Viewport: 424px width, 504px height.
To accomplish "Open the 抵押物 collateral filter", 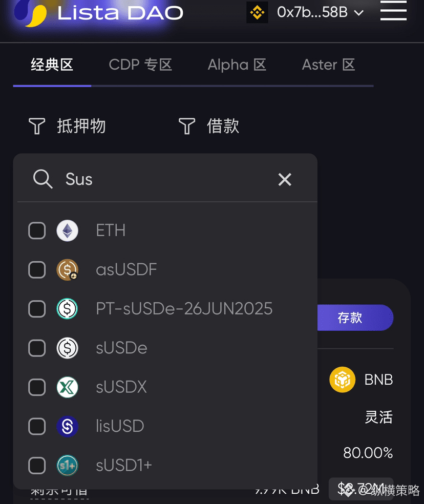I will (67, 126).
